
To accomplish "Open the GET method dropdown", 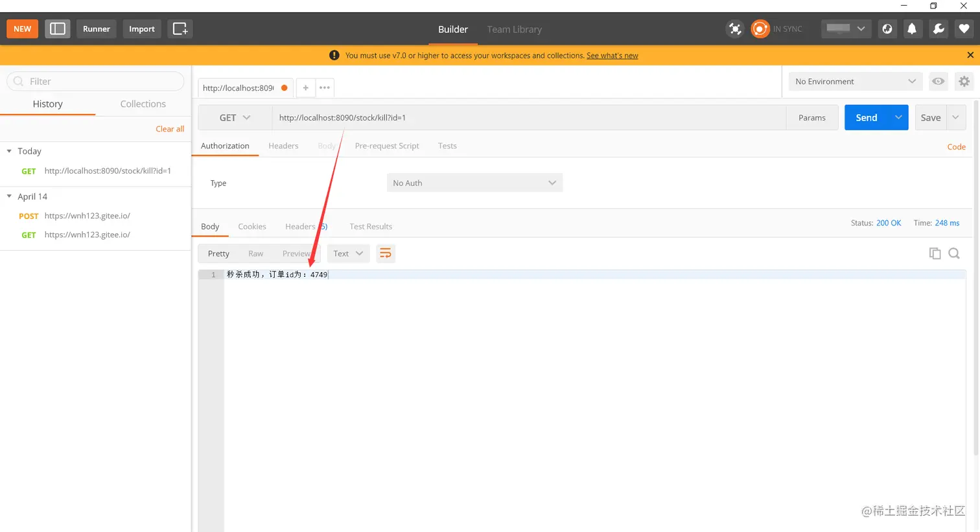I will click(235, 117).
